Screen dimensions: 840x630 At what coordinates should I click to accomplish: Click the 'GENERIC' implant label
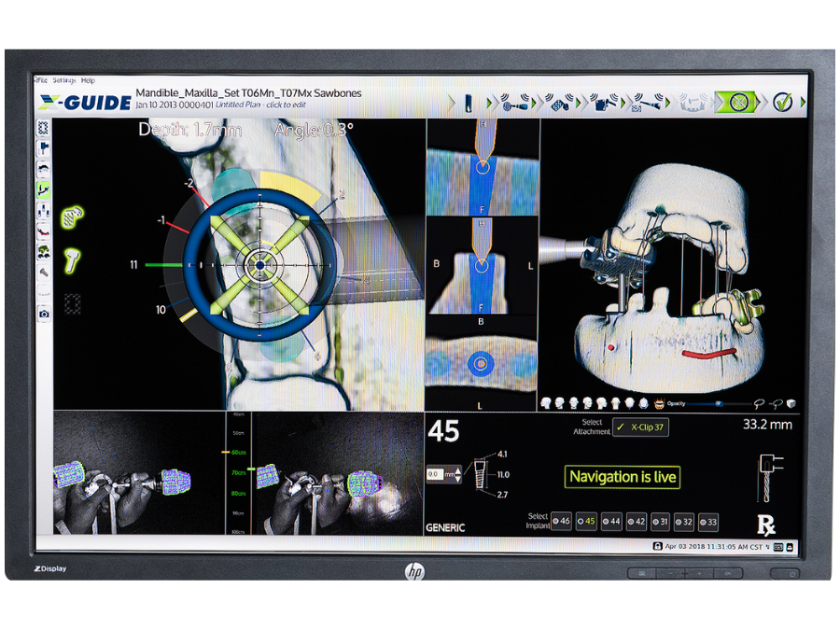445,527
